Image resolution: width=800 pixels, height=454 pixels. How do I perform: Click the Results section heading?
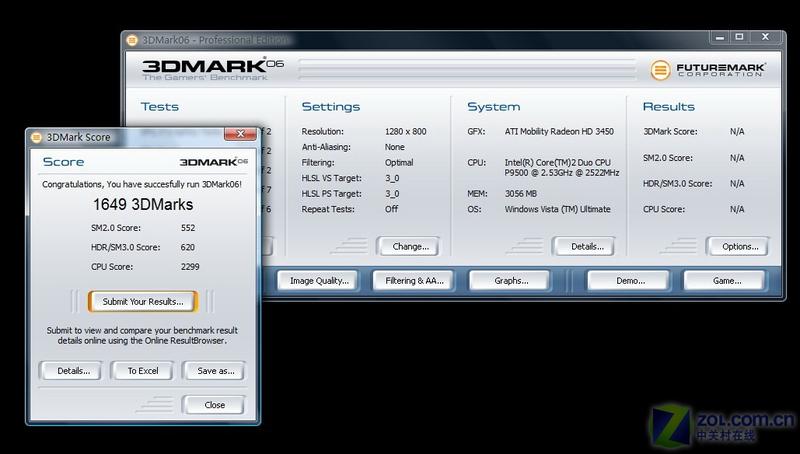click(668, 107)
